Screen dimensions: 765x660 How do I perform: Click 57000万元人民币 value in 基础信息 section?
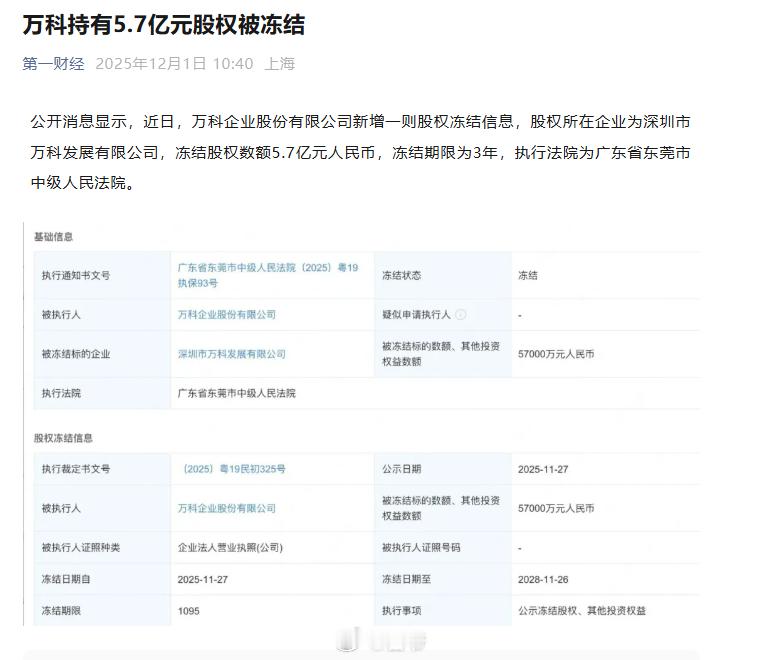point(556,354)
